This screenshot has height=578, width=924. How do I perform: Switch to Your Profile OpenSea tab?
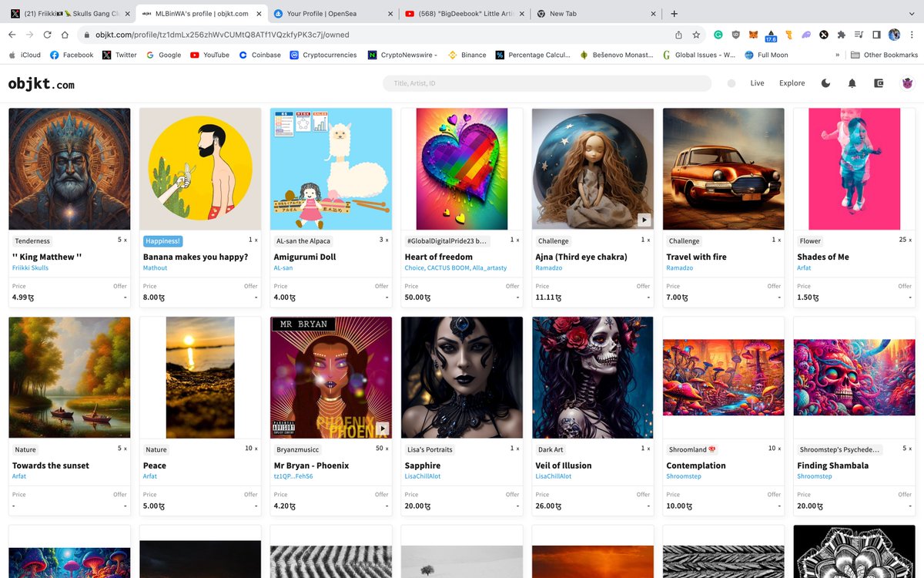(x=331, y=14)
